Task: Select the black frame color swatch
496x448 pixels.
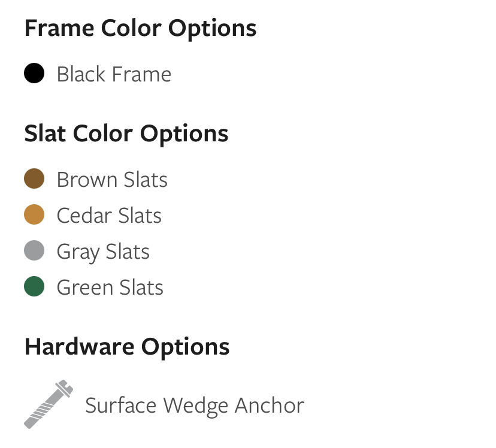Action: pyautogui.click(x=34, y=73)
